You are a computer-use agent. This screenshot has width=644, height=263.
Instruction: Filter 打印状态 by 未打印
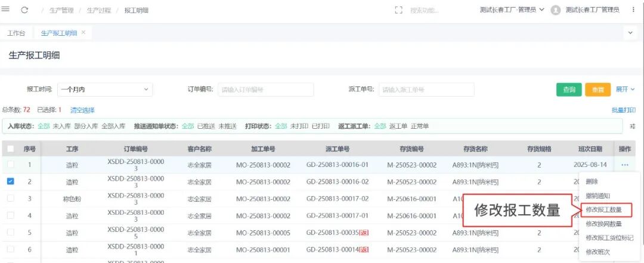pos(299,126)
